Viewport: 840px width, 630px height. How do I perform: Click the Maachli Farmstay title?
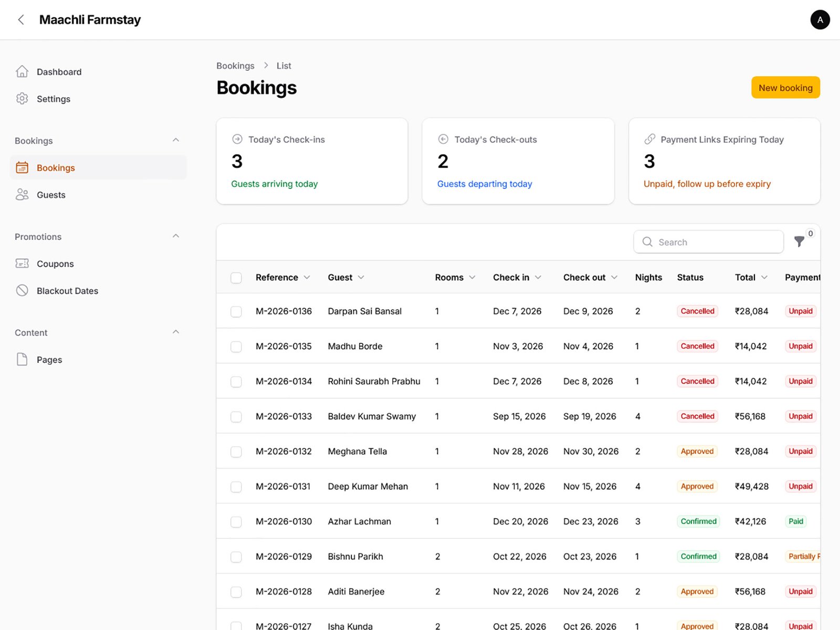coord(90,20)
